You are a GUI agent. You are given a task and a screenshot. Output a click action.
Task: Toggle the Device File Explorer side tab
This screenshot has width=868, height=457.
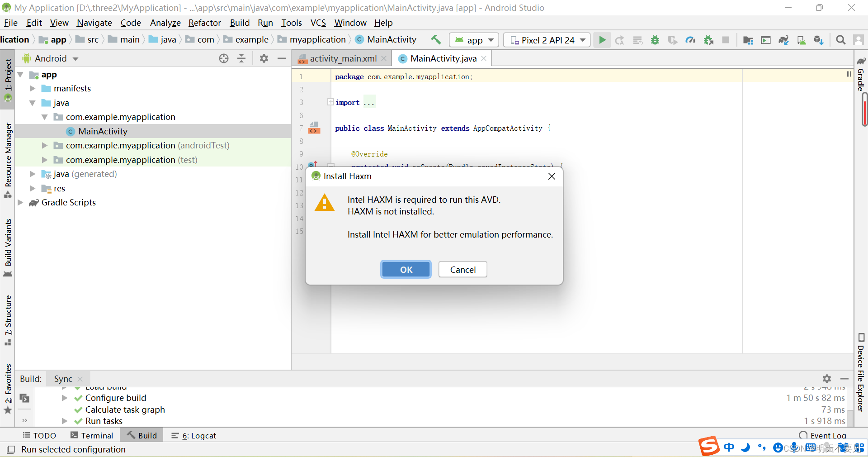861,372
